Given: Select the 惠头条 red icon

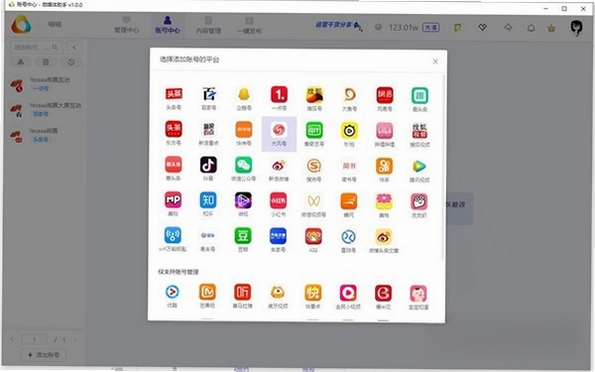Looking at the screenshot, I should [x=173, y=164].
